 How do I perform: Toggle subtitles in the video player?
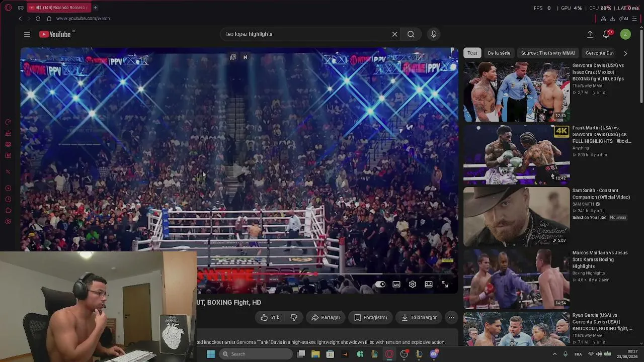click(396, 285)
